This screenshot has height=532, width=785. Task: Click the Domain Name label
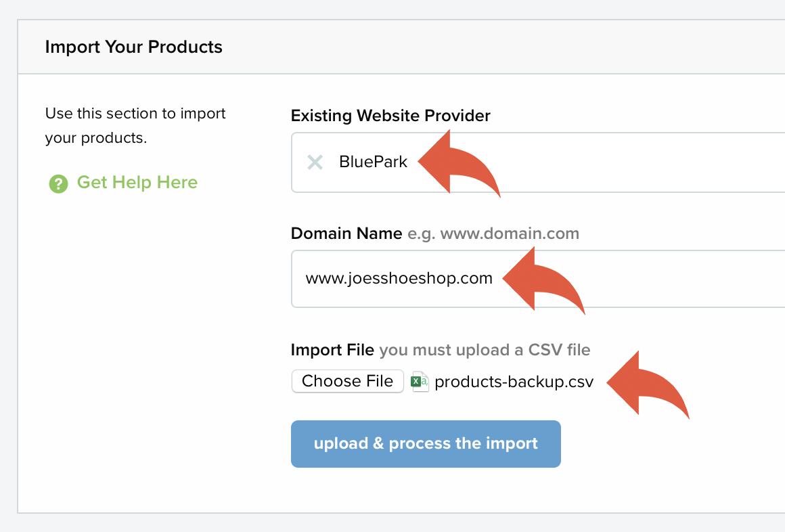point(346,234)
